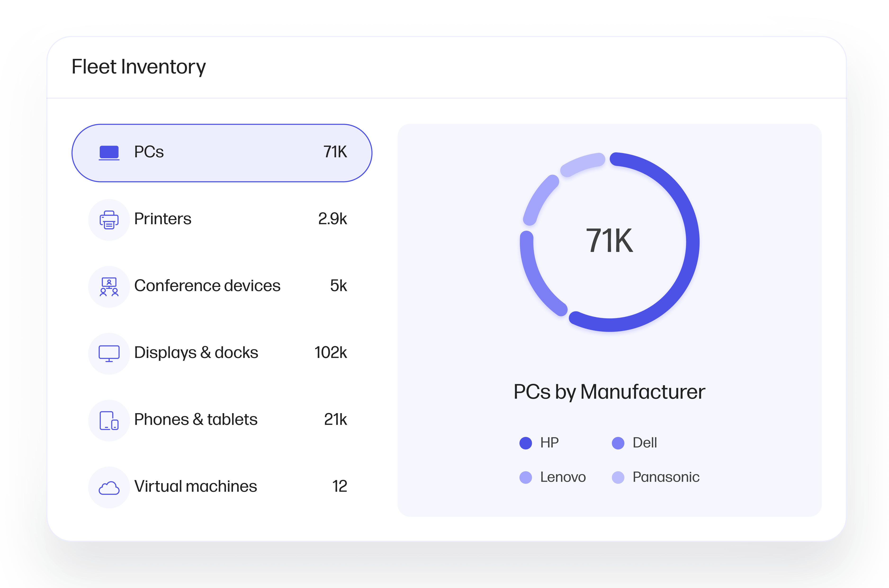Click the 5k conference devices count
Screen dimensions: 889x588
(339, 286)
